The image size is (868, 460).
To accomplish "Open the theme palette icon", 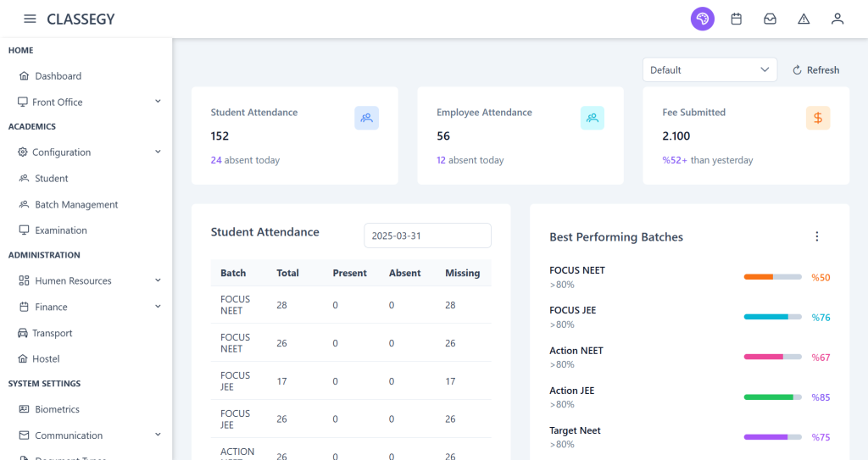I will 702,19.
